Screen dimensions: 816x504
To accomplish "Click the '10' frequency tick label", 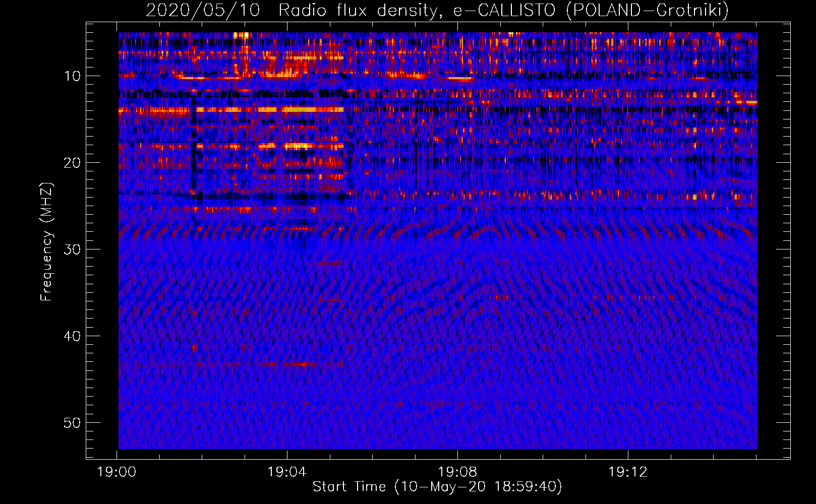I will 73,76.
